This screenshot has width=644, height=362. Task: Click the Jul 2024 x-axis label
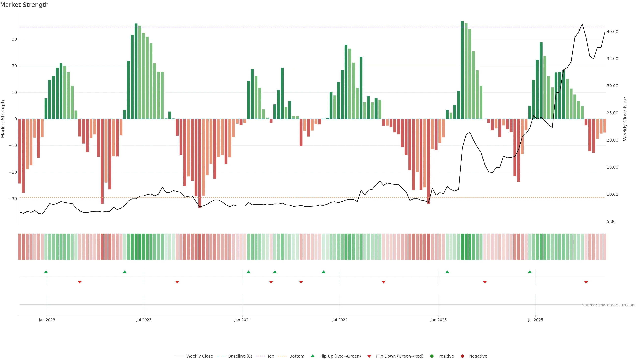pos(340,320)
